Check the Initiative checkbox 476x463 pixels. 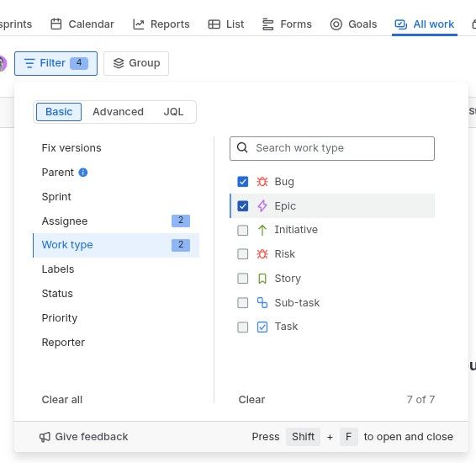click(242, 230)
